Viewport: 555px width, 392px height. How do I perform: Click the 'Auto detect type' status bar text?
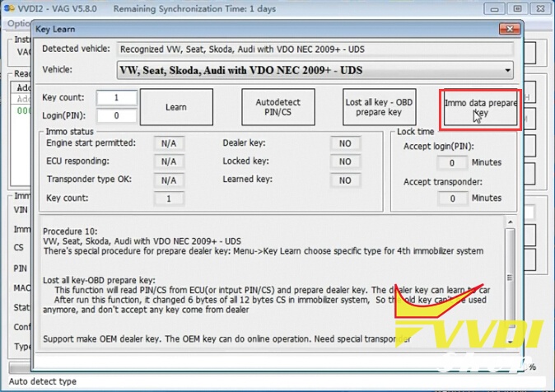pos(43,381)
